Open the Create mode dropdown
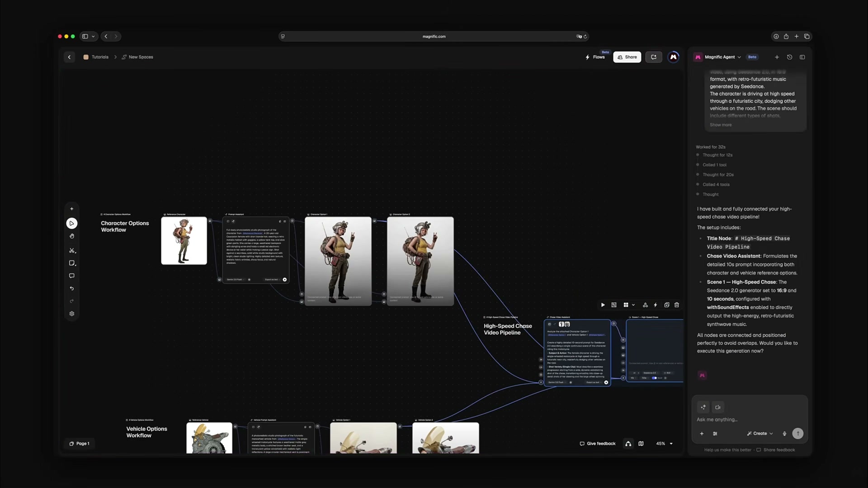This screenshot has width=868, height=488. coord(760,433)
